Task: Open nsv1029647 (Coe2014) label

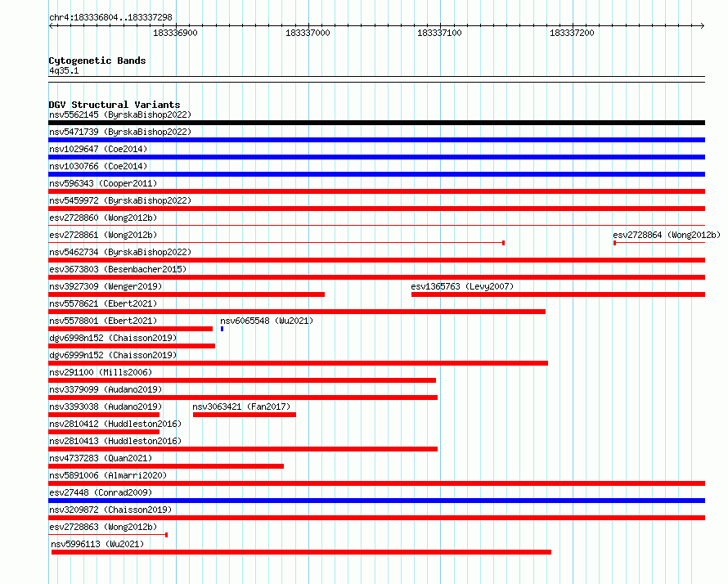Action: (98, 149)
